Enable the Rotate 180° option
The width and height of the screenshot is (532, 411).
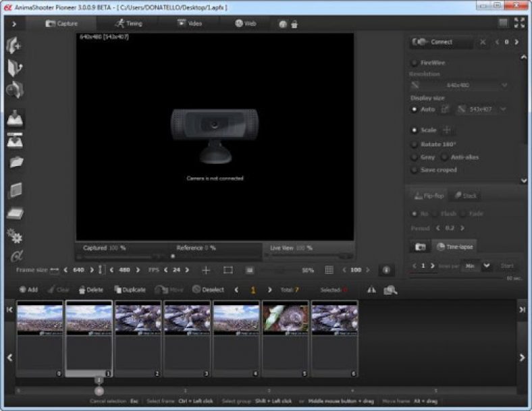(x=414, y=144)
